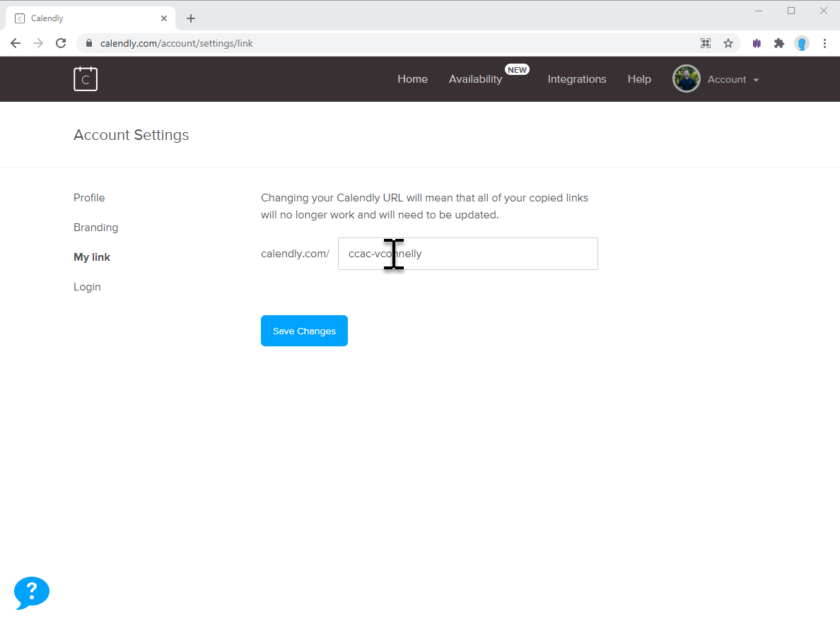Minimize the browser window
Screen dimensions: 840x629
click(x=759, y=11)
